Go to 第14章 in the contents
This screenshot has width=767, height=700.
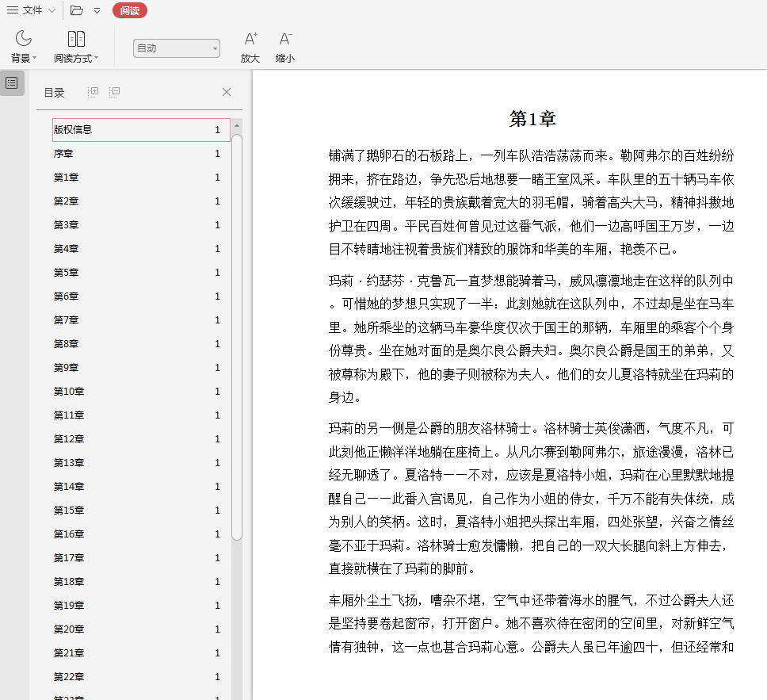141,487
